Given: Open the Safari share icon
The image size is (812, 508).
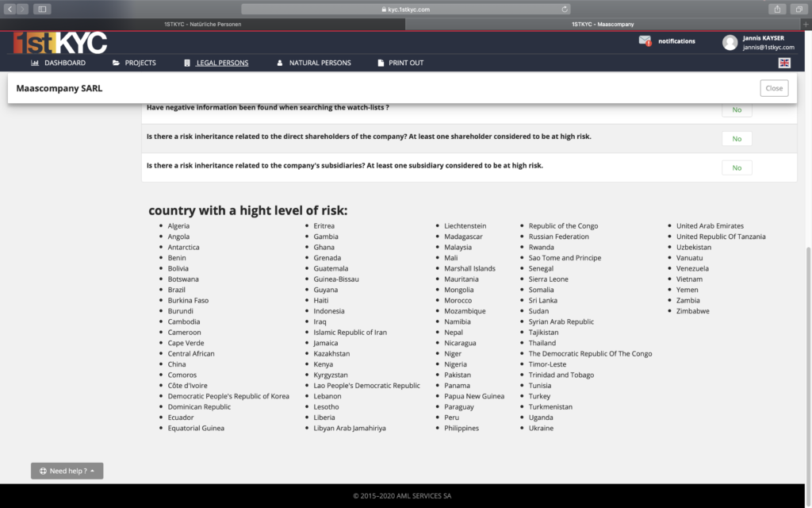Looking at the screenshot, I should 777,9.
